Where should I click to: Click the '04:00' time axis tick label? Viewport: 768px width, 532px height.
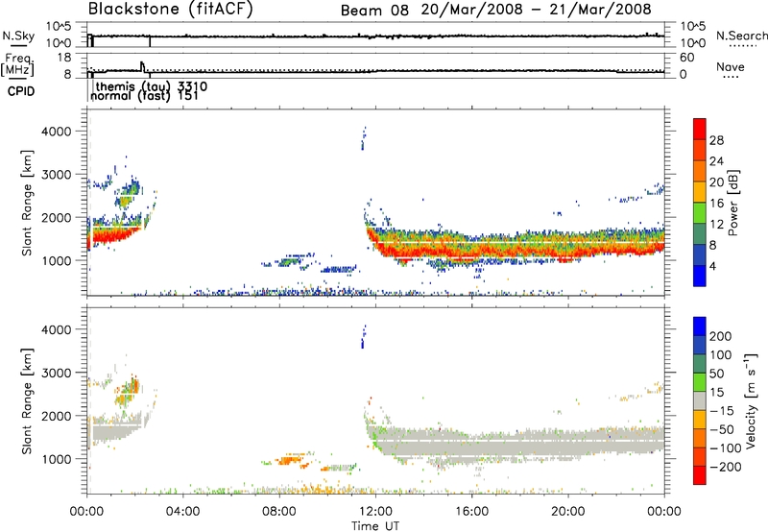point(182,512)
